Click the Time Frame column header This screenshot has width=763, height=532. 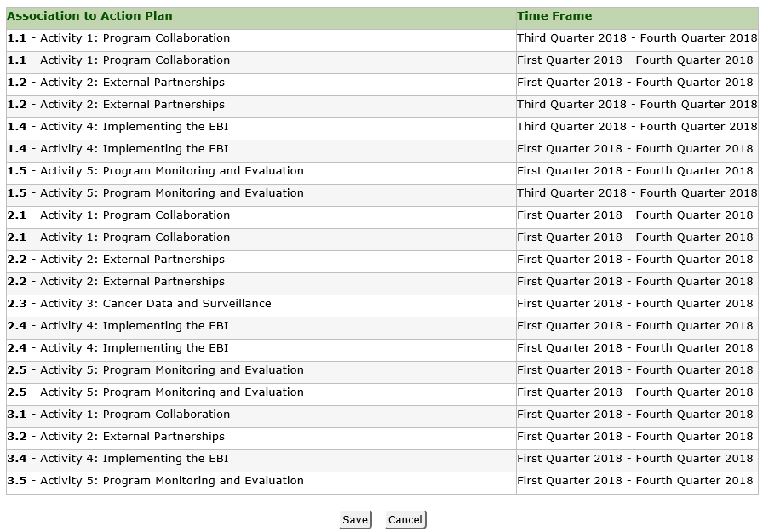[x=554, y=16]
